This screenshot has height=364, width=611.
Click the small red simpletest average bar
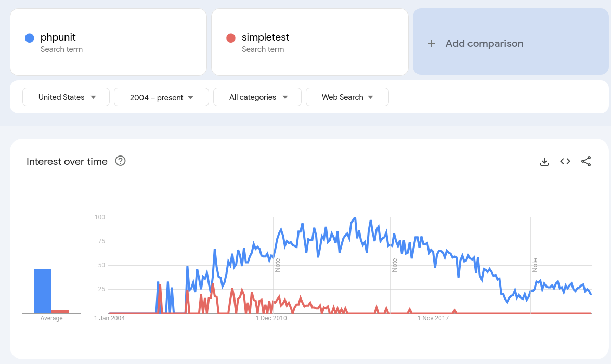click(60, 311)
